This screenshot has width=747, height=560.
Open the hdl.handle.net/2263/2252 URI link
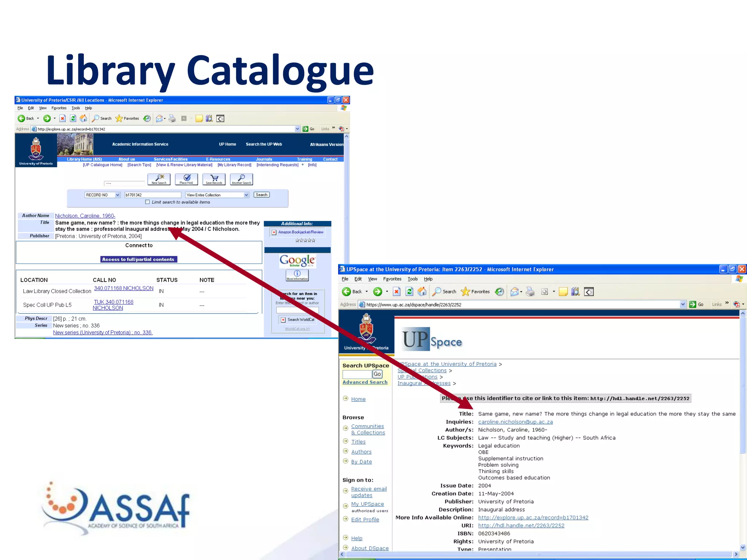tap(521, 525)
